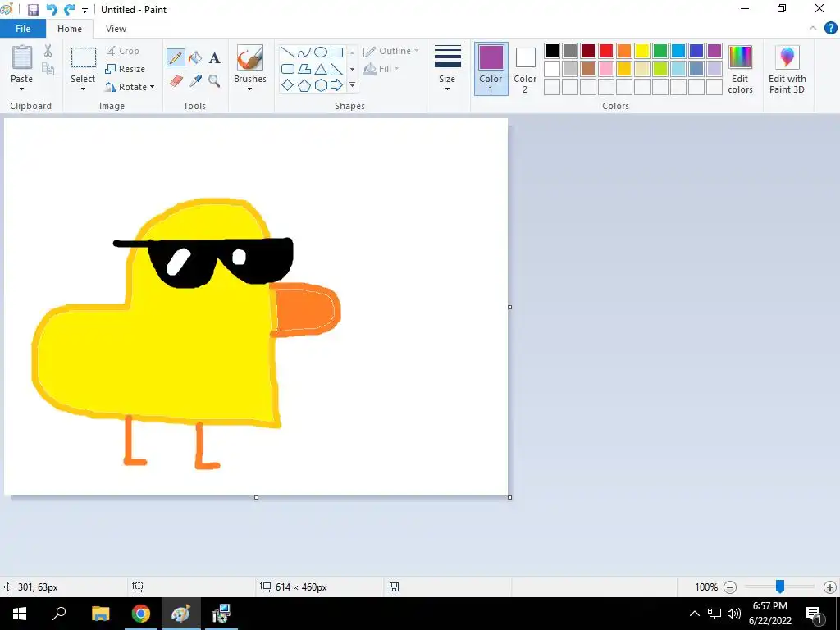This screenshot has width=840, height=630.
Task: Select the Eraser tool
Action: (176, 81)
